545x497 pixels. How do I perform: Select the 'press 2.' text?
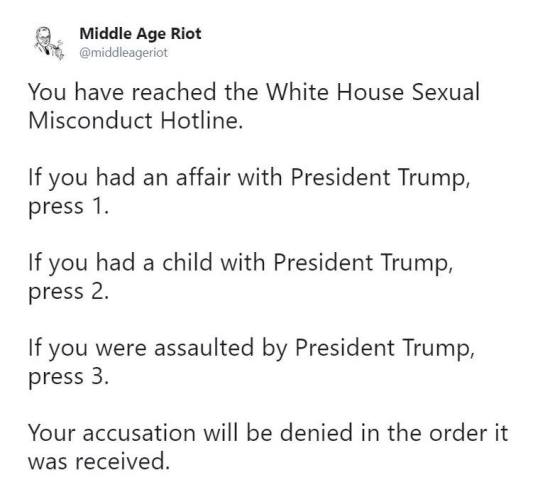coord(68,292)
